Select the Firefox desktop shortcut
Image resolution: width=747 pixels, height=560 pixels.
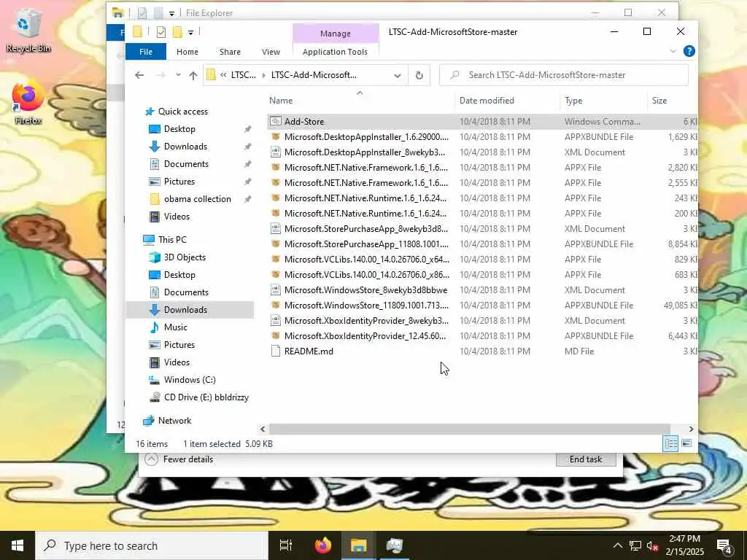pos(28,104)
